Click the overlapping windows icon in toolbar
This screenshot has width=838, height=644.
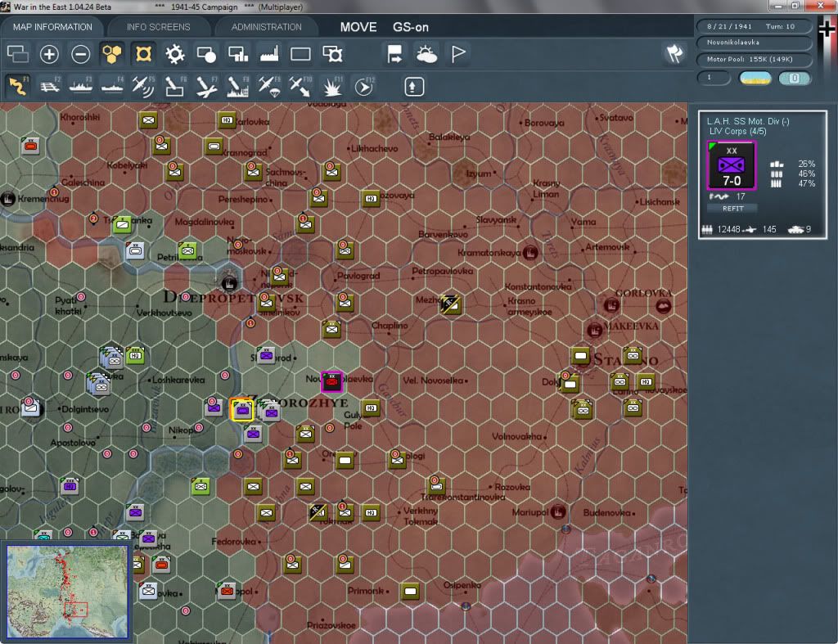coord(18,54)
